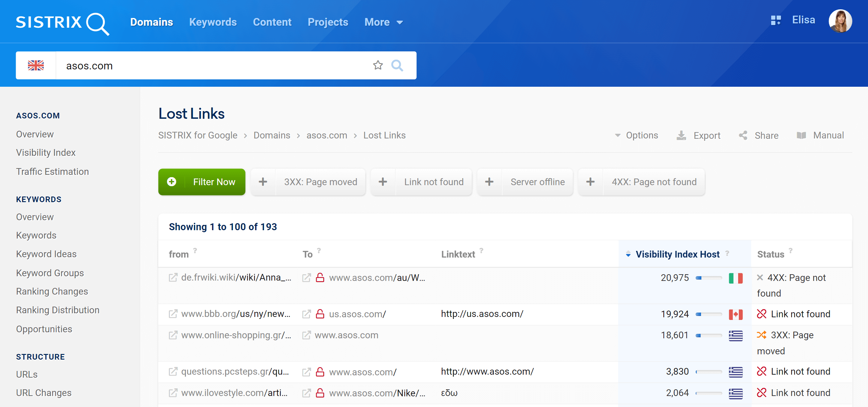Viewport: 868px width, 407px height.
Task: Click the SISTRIX for Google breadcrumb
Action: 198,135
